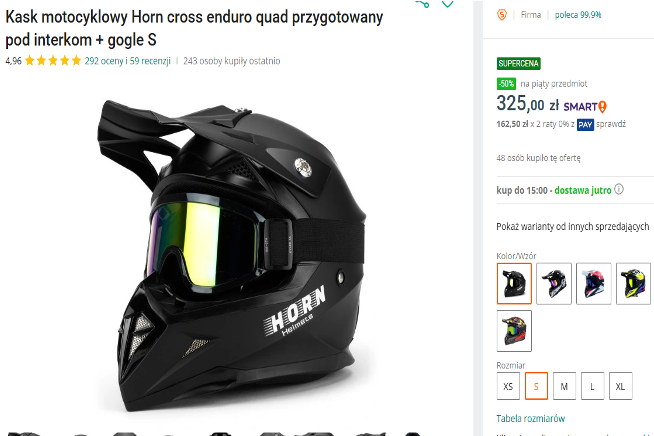Screen dimensions: 654x436
Task: Select the yellow-blue helmet color variant
Action: coord(633,284)
